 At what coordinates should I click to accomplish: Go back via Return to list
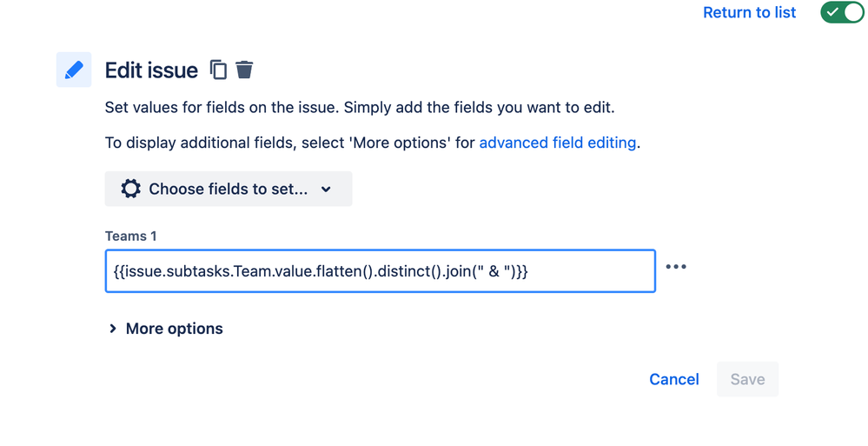pyautogui.click(x=750, y=12)
